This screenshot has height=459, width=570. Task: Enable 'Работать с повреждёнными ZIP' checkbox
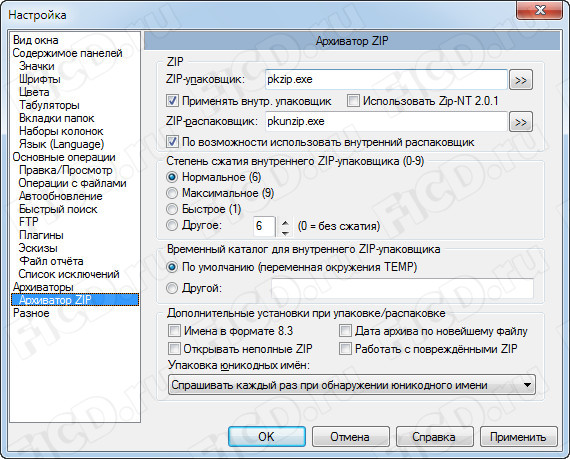[345, 349]
